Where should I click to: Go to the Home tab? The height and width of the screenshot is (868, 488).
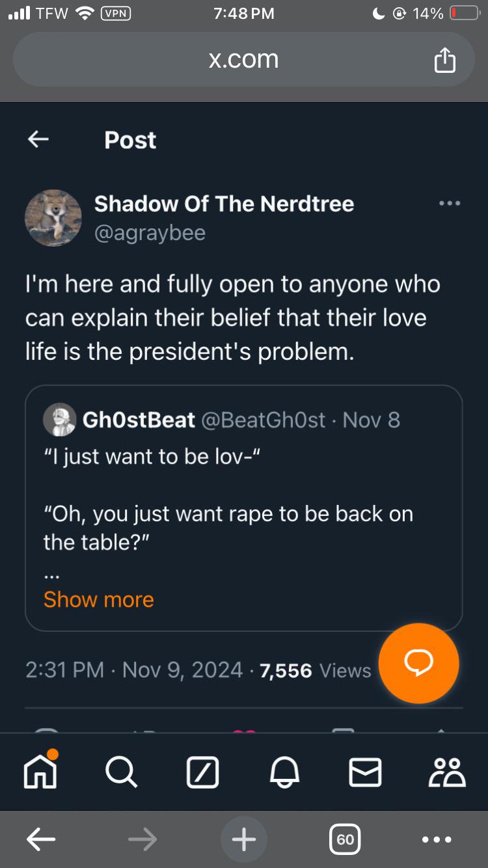(41, 772)
